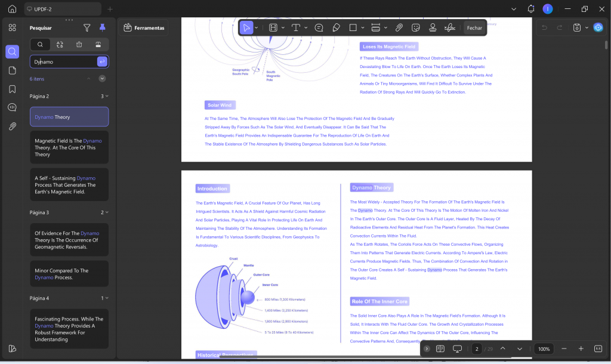The image size is (611, 364).
Task: Open the UPDF AI assistant icon
Action: (598, 27)
